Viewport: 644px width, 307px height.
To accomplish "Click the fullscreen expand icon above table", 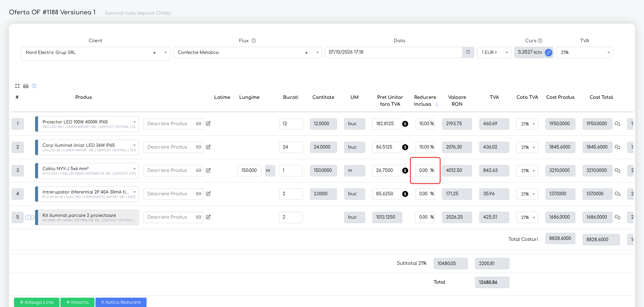I will pos(17,86).
